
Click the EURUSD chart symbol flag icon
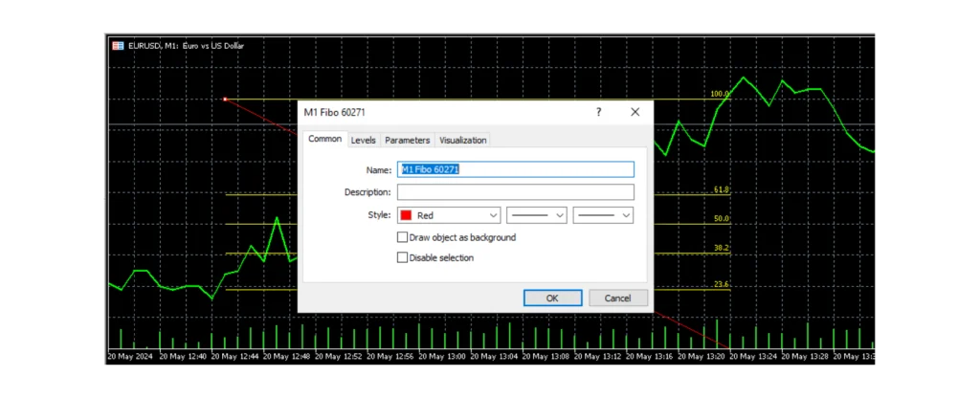pos(117,45)
